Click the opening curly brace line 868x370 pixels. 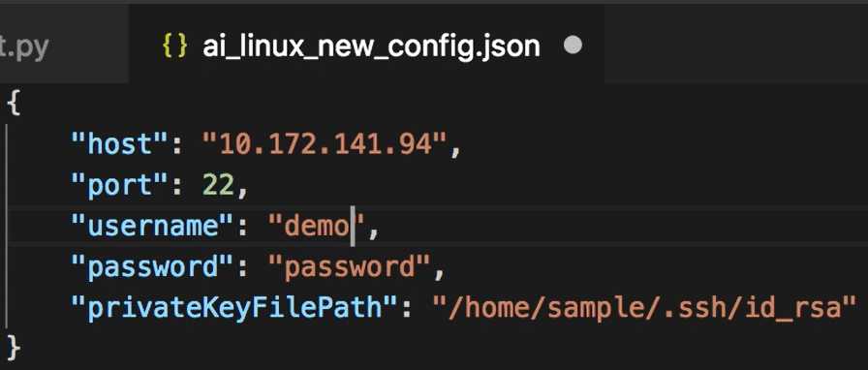(x=14, y=105)
